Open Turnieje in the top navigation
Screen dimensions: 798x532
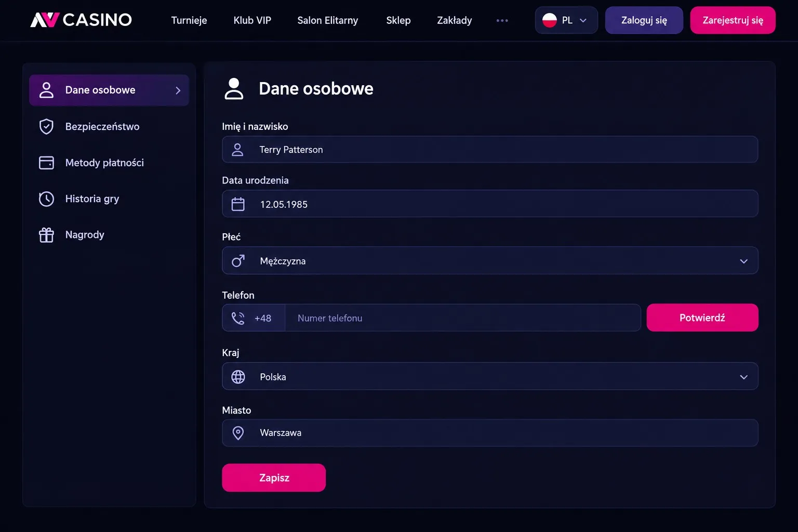[189, 20]
